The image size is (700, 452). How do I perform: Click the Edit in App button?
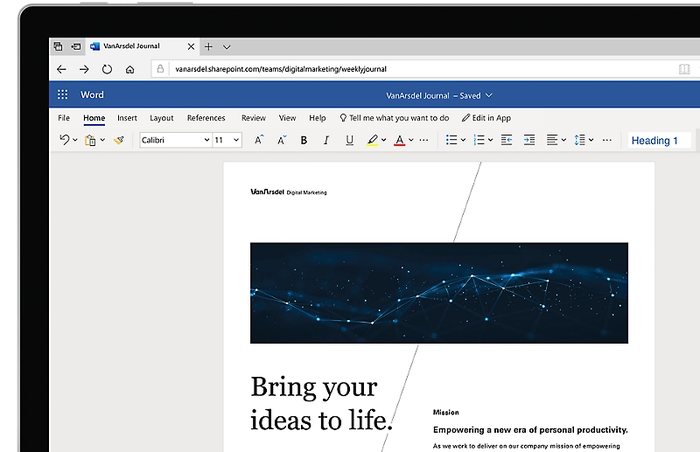[486, 118]
